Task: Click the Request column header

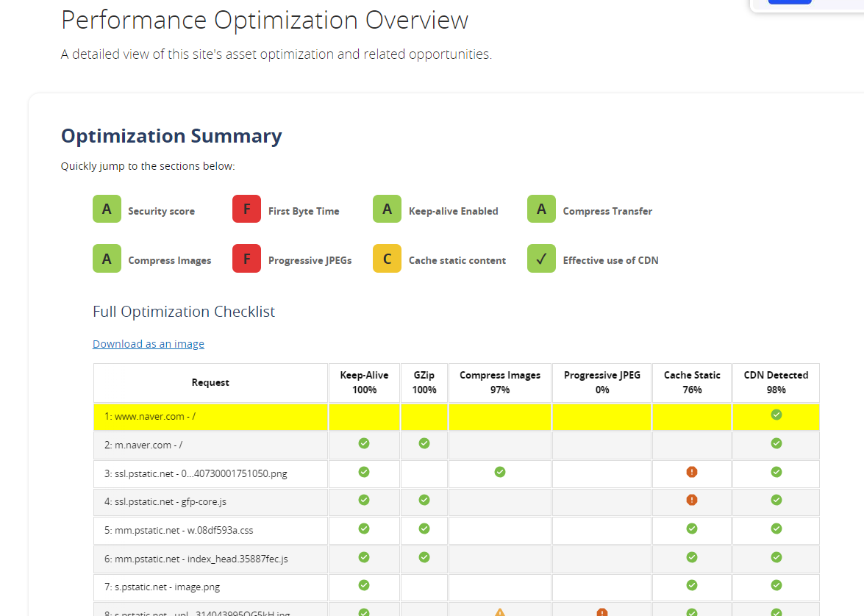Action: (210, 383)
